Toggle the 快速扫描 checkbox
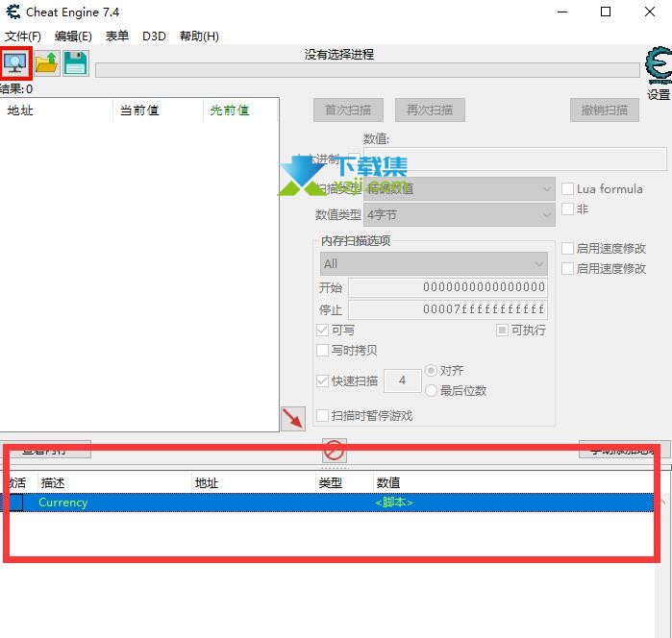Image resolution: width=672 pixels, height=638 pixels. point(322,380)
